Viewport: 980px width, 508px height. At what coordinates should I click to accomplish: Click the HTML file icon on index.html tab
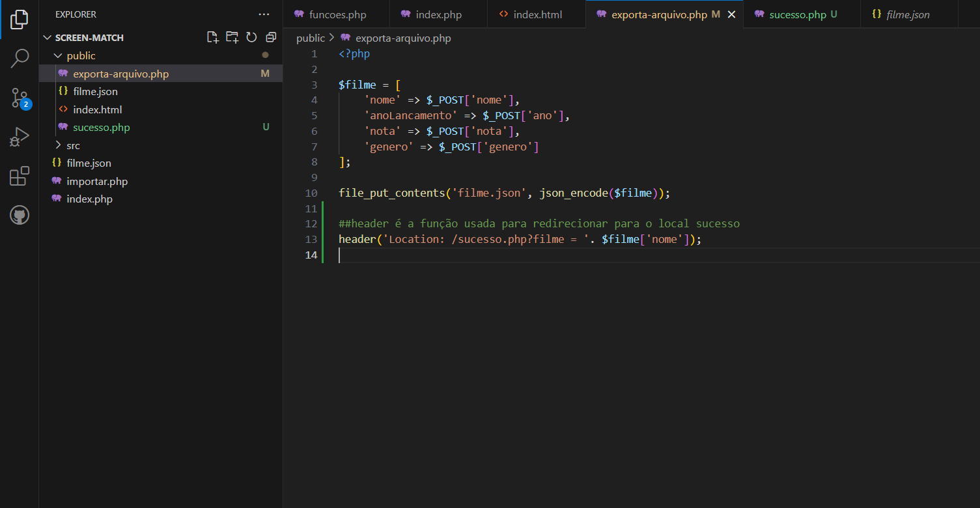pos(503,14)
